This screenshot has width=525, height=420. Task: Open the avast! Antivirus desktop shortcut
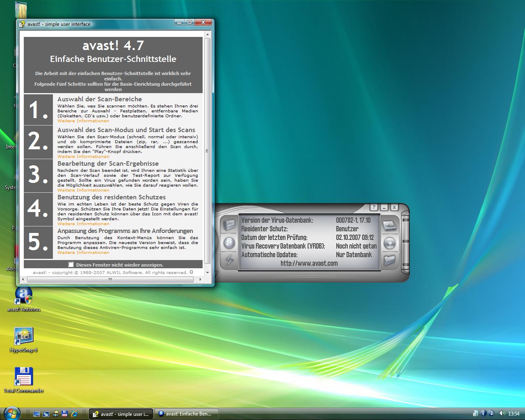pos(24,299)
